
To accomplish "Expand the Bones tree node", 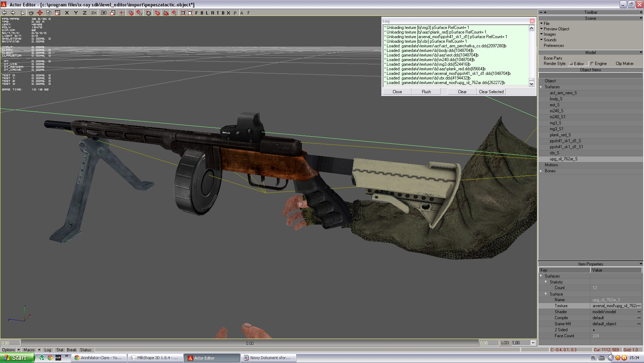I will click(541, 171).
